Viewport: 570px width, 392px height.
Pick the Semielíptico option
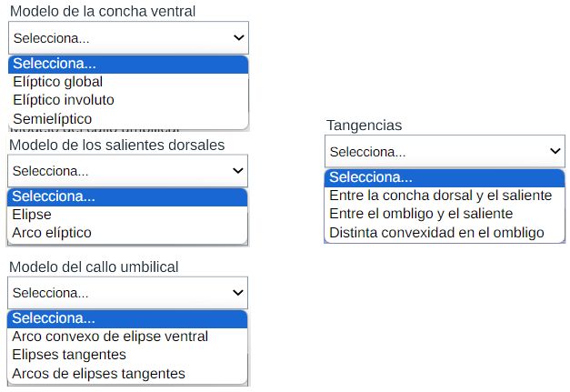tap(53, 118)
